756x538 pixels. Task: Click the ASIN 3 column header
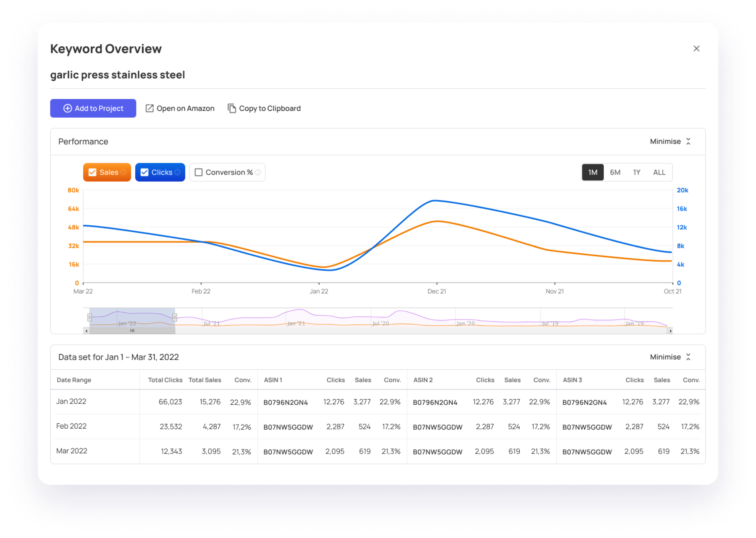pyautogui.click(x=572, y=380)
